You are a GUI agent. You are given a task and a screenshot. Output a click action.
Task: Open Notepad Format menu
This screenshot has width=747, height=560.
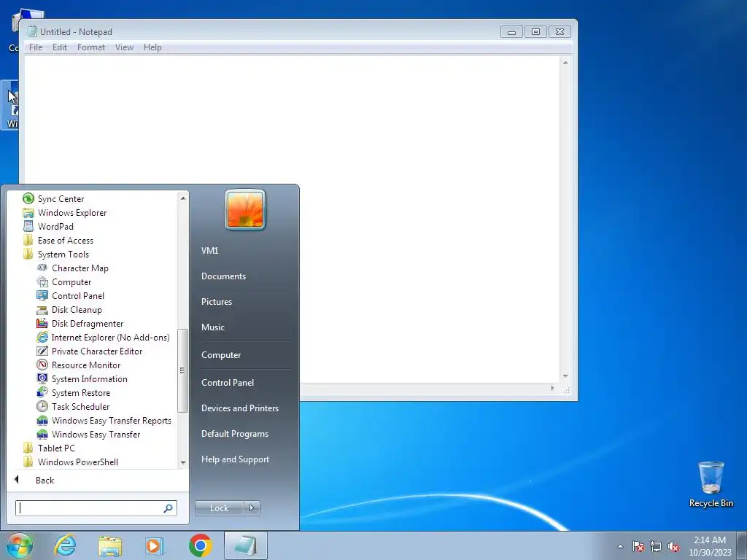point(91,47)
